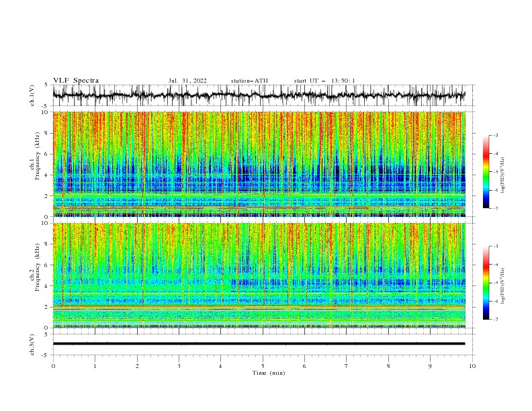Click the "Time (min)" axis label
The width and height of the screenshot is (532, 411).
[269, 373]
